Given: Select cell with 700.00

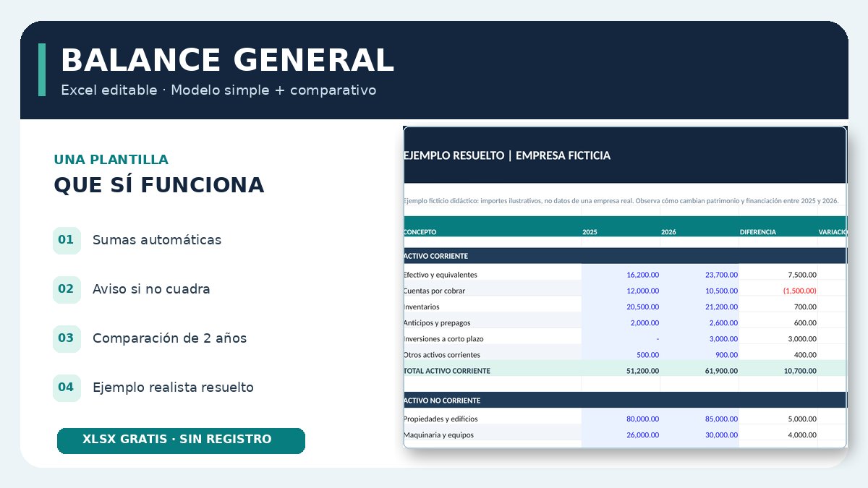Looking at the screenshot, I should pos(778,307).
